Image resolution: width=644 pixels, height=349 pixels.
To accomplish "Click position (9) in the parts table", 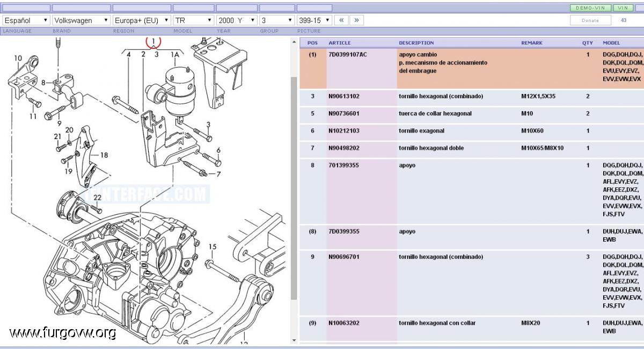I will [x=312, y=323].
